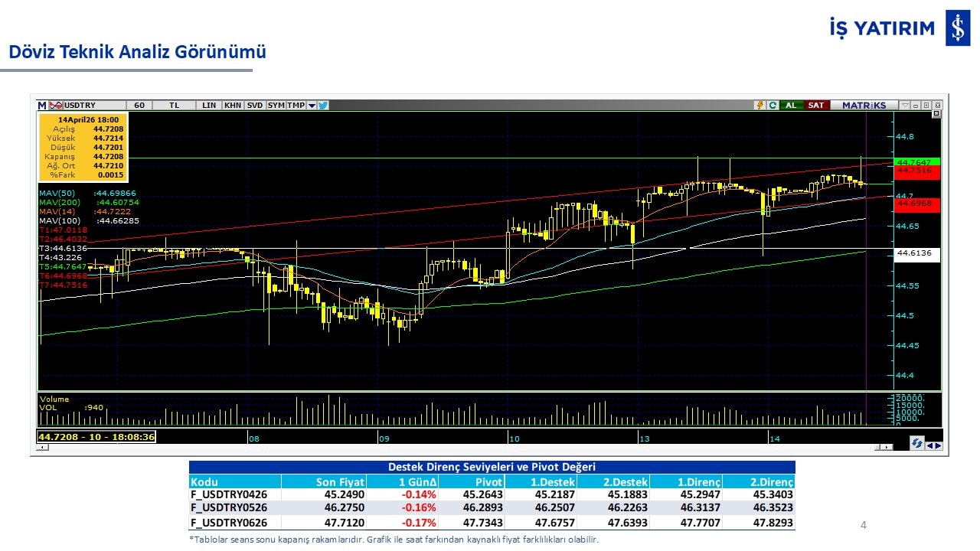Open the dropdown arrow next to TMP
Image resolution: width=980 pixels, height=551 pixels.
point(312,105)
